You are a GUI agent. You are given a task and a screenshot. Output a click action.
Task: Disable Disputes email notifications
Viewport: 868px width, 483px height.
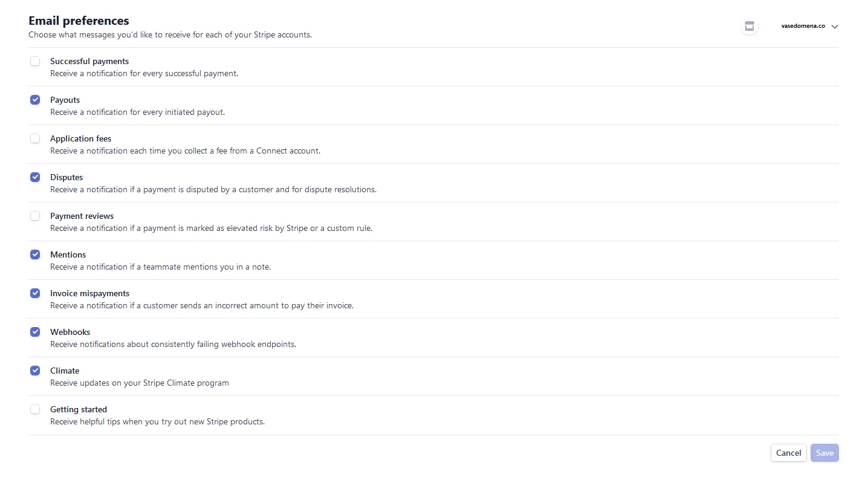pos(35,177)
